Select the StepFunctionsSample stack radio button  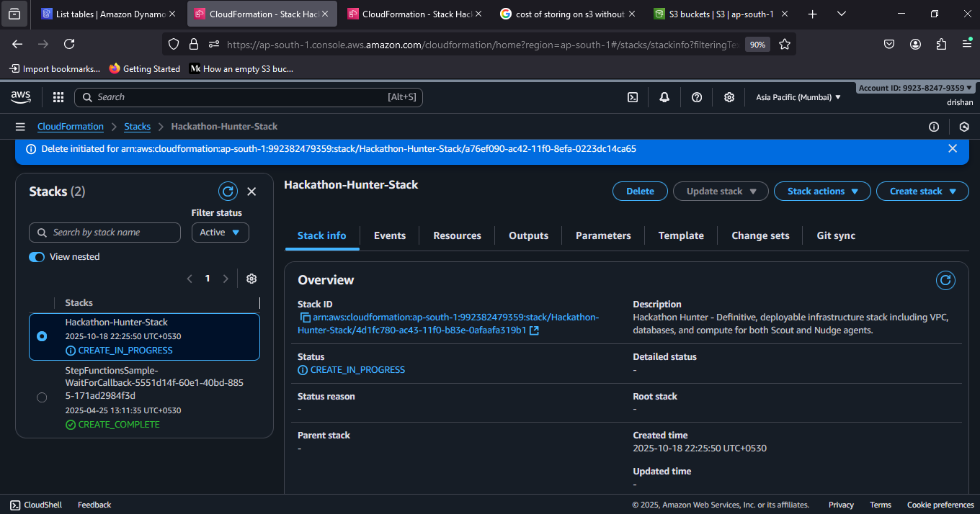[42, 397]
